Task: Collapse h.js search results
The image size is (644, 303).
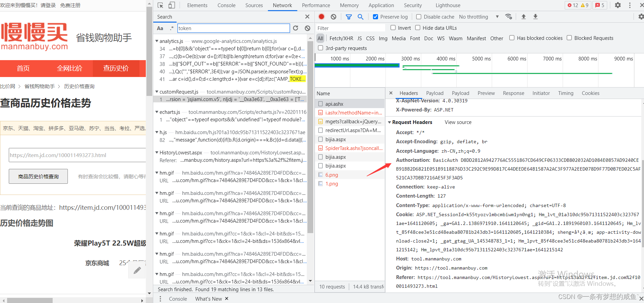Action: pos(157,132)
